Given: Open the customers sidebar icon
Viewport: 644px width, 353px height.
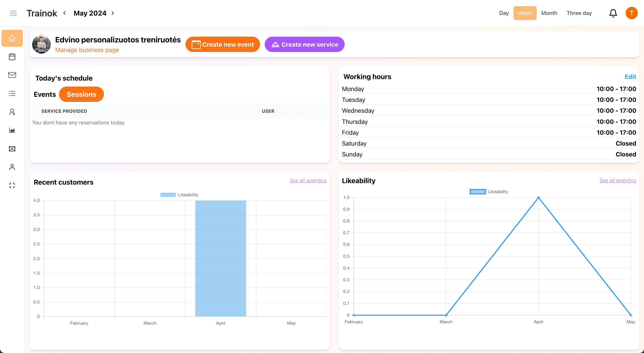Looking at the screenshot, I should pyautogui.click(x=12, y=112).
